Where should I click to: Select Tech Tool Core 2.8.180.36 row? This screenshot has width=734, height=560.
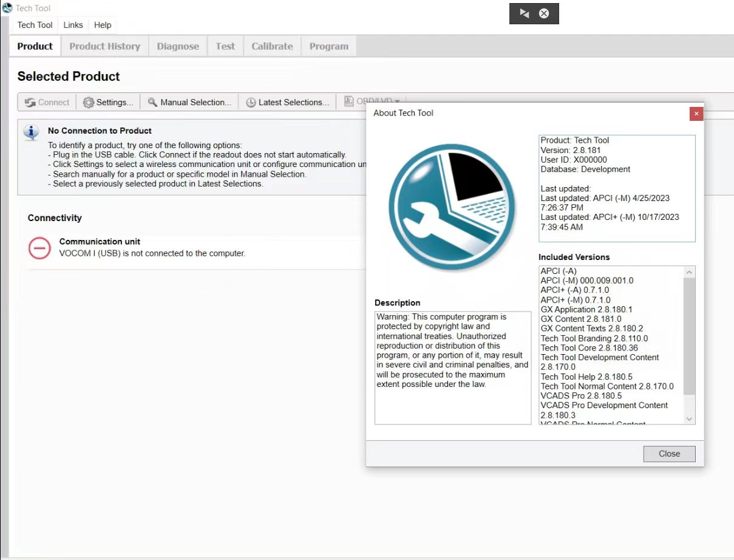click(x=590, y=348)
